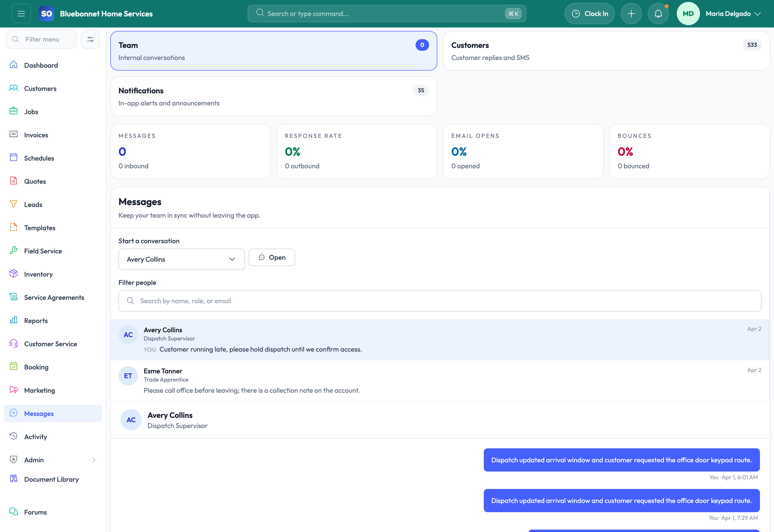Expand the Admin submenu chevron
Screen dimensions: 774x532
(x=94, y=460)
